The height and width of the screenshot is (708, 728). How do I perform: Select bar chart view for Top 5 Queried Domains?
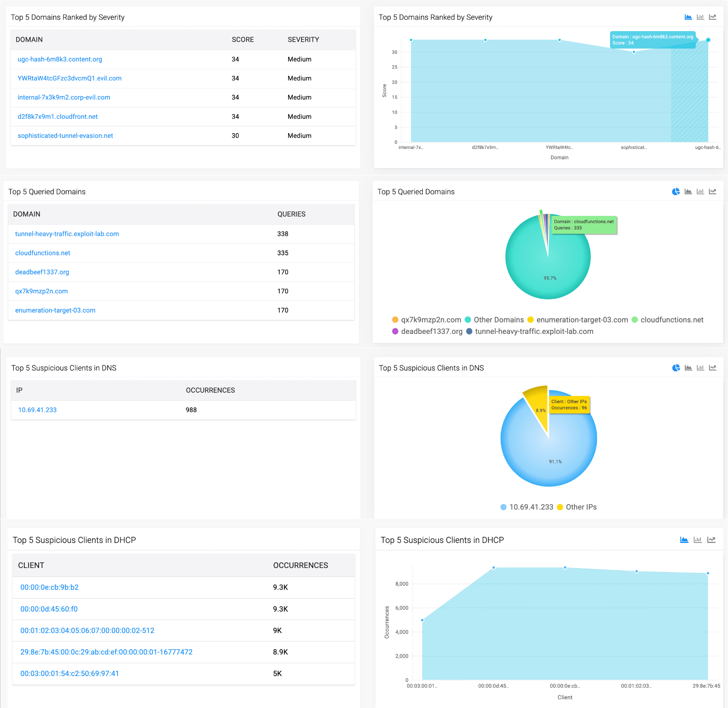(x=700, y=192)
